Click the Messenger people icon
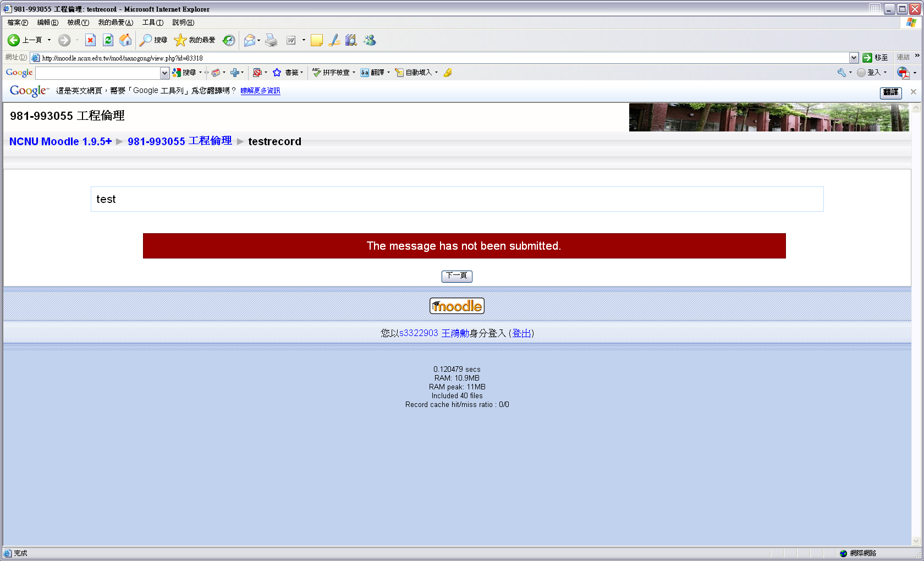This screenshot has height=561, width=924. [x=370, y=40]
